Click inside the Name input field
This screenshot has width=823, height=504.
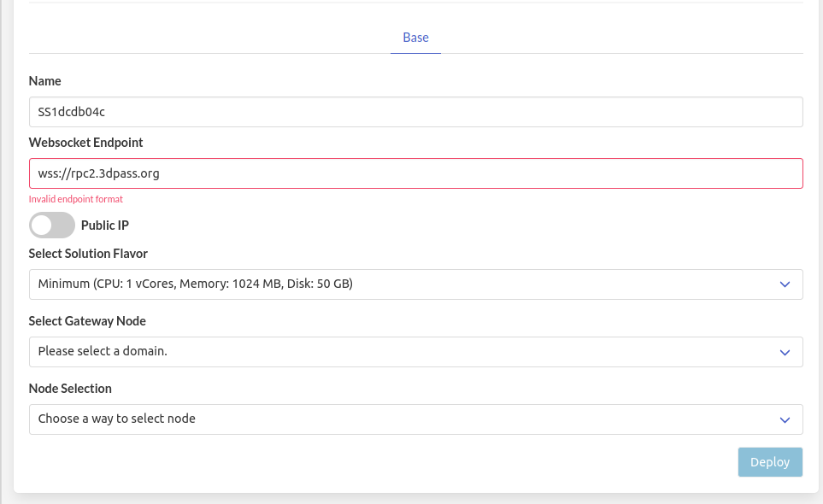click(415, 111)
